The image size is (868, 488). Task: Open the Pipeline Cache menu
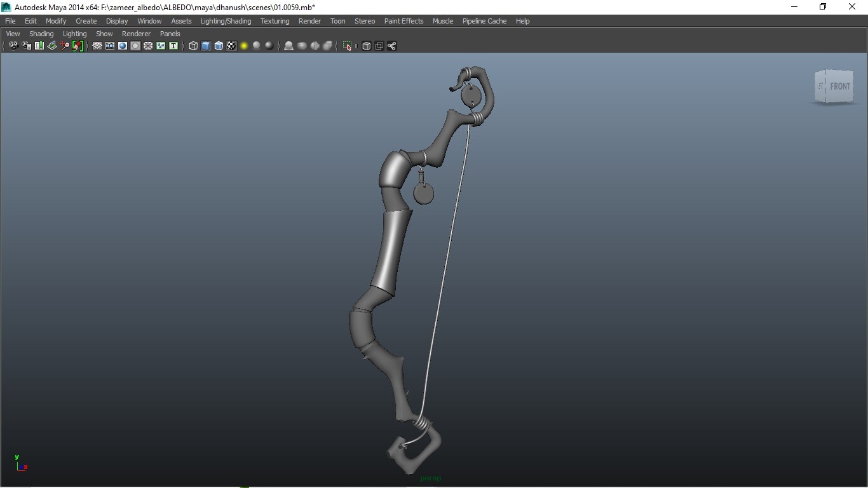coord(484,21)
